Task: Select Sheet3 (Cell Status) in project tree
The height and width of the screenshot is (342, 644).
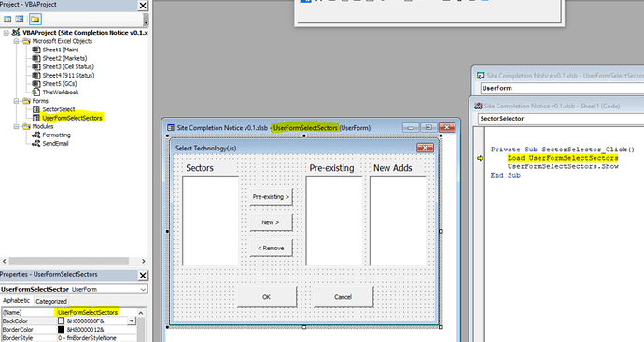Action: [x=68, y=66]
